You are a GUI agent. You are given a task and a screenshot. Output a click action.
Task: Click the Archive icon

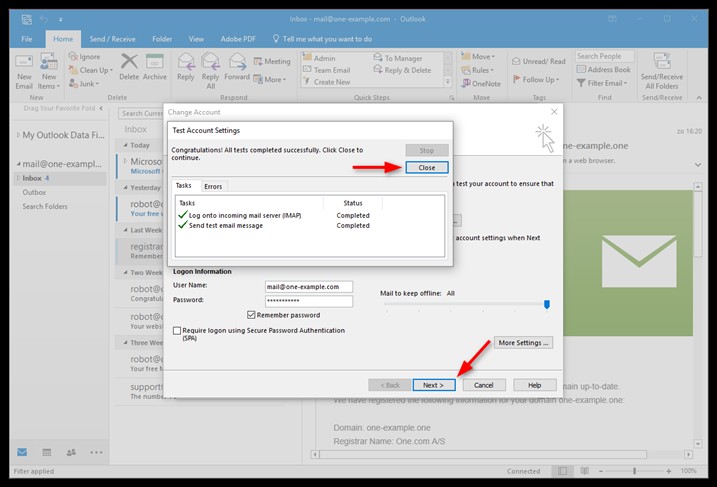pyautogui.click(x=155, y=61)
